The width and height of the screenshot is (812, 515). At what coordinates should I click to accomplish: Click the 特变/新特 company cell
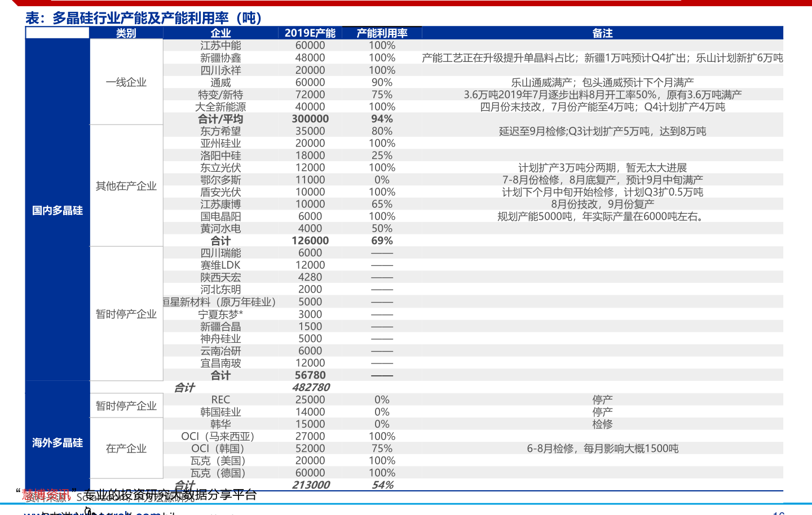(220, 95)
